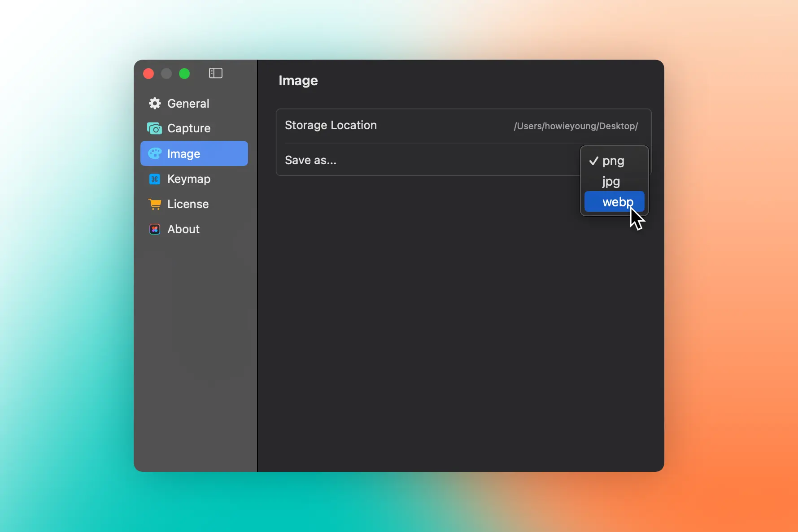The image size is (798, 532).
Task: Close the preferences window with red button
Action: coord(148,74)
